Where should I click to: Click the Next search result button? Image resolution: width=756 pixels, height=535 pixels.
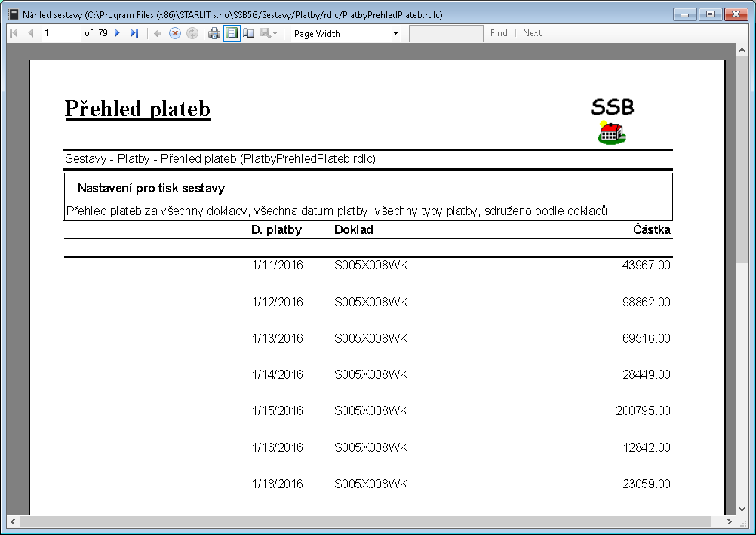[x=532, y=33]
